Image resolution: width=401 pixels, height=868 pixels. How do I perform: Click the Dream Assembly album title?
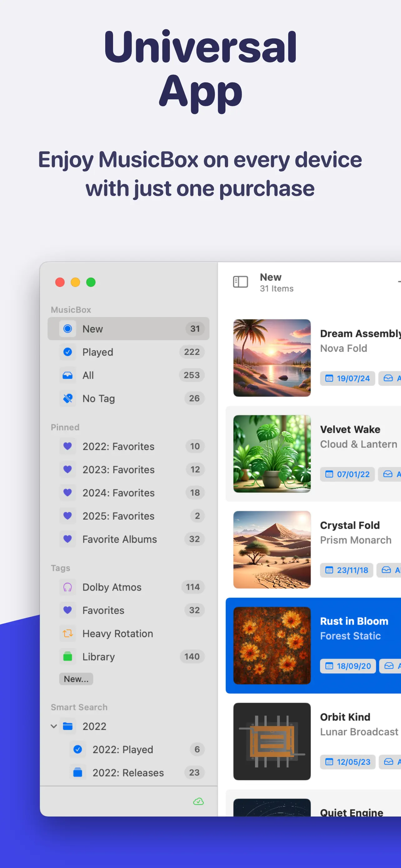361,334
